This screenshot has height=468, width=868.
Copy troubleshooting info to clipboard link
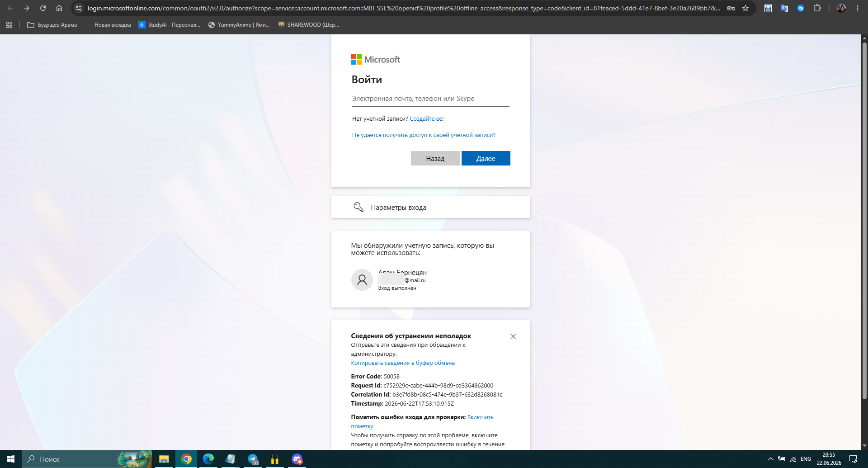[403, 363]
